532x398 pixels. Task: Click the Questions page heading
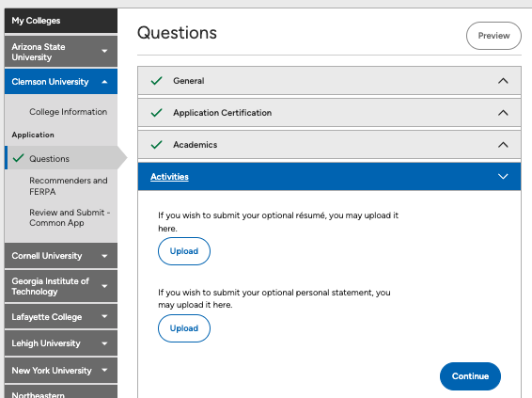point(177,33)
